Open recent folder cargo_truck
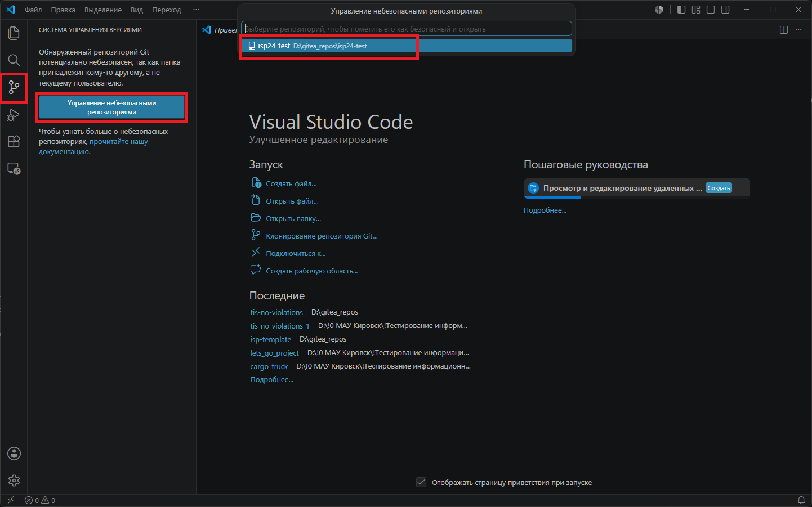Image resolution: width=812 pixels, height=507 pixels. (x=269, y=366)
